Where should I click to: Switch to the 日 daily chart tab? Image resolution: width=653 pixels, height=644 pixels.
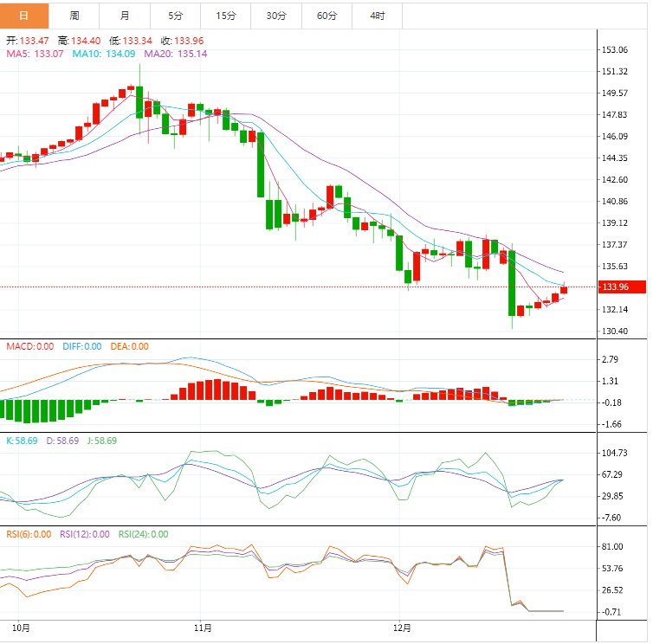click(x=24, y=16)
